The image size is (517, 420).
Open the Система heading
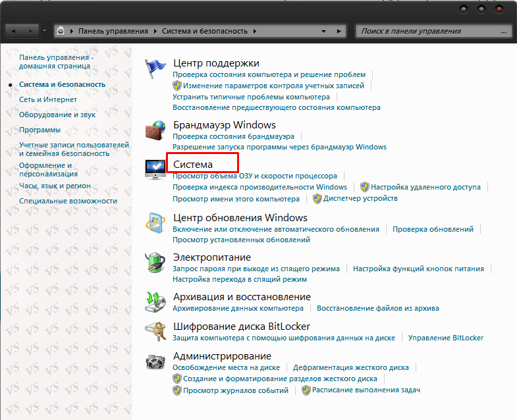click(x=193, y=164)
